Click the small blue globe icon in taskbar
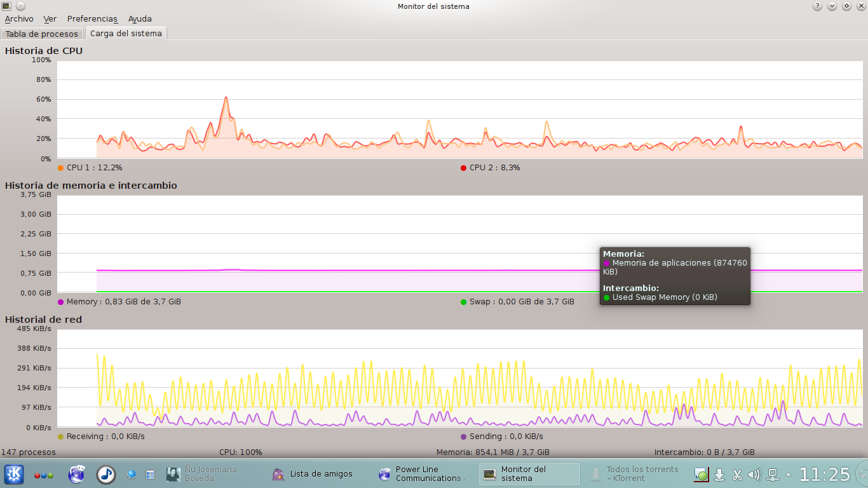This screenshot has width=868, height=488. pyautogui.click(x=132, y=474)
